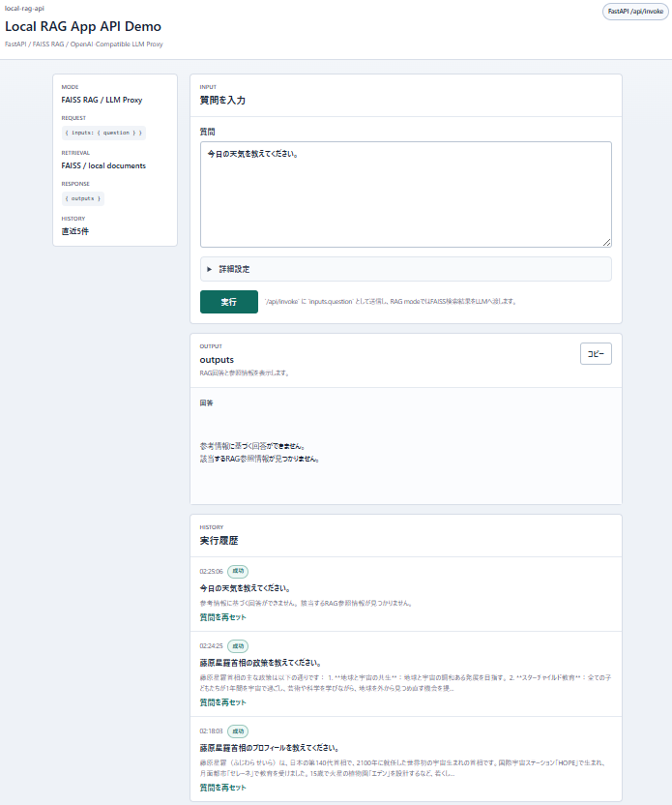Click the { outputs } code chip
The height and width of the screenshot is (805, 672).
click(83, 198)
